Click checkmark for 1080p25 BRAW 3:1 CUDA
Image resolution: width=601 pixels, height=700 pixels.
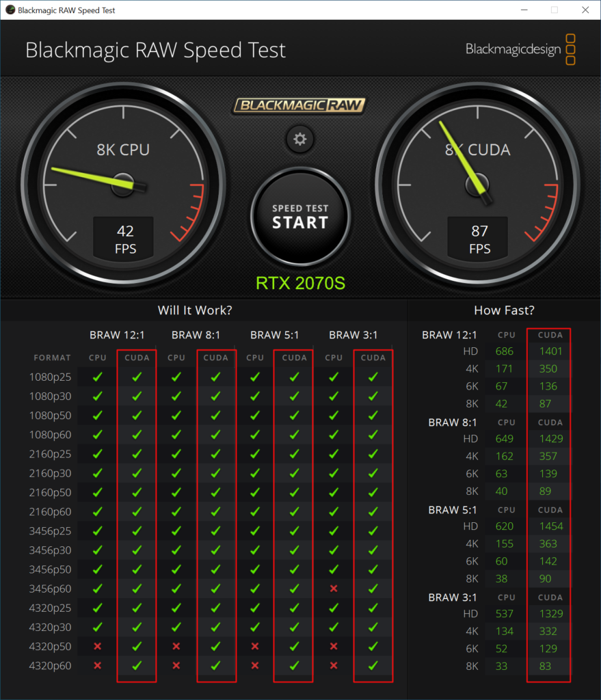pyautogui.click(x=373, y=377)
